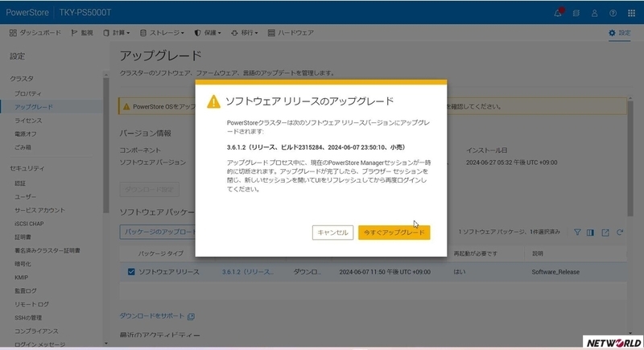Open the 設定 gear settings
The height and width of the screenshot is (350, 644).
click(x=620, y=33)
